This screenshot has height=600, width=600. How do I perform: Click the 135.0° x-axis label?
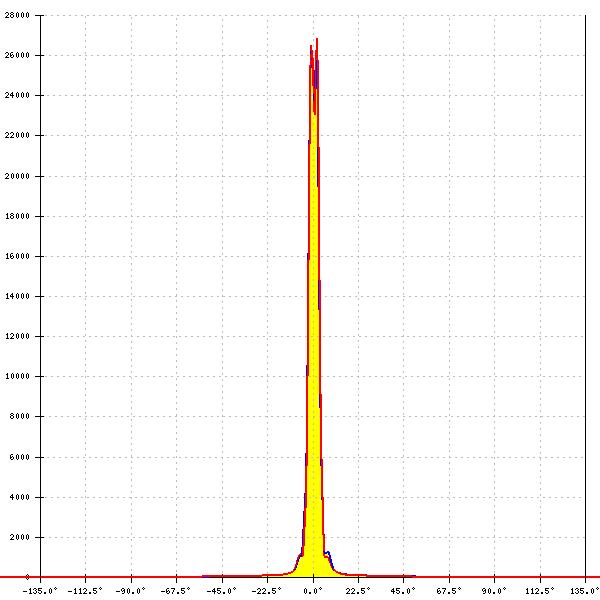point(585,591)
